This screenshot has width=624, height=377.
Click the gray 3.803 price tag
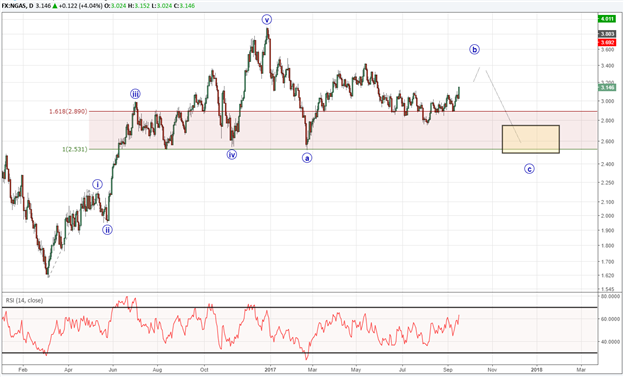pos(606,34)
